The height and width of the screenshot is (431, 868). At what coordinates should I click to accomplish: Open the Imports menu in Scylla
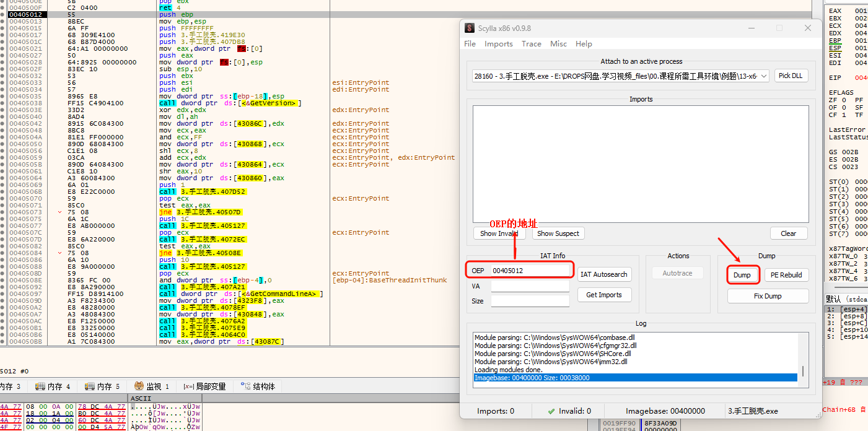click(x=499, y=44)
